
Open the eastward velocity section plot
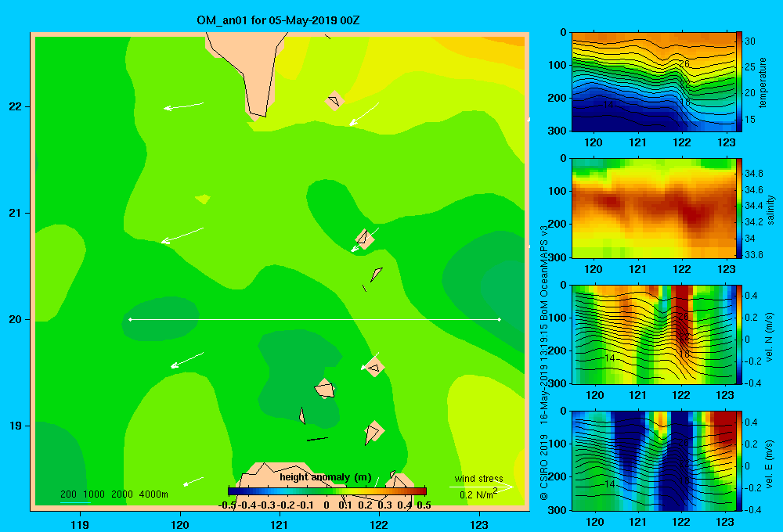(653, 461)
